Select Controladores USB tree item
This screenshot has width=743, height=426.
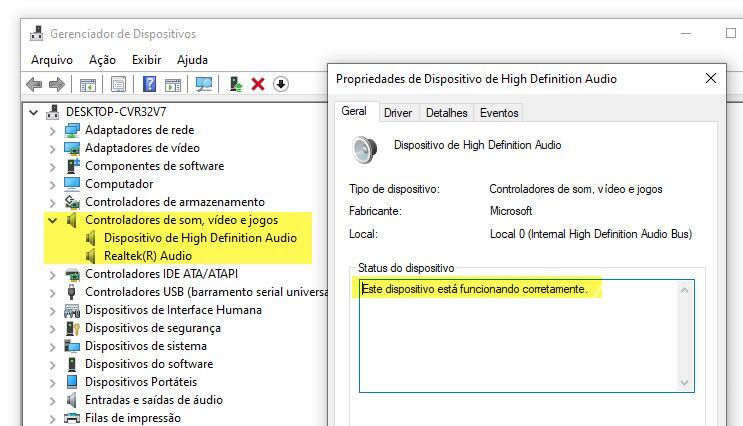coord(206,292)
